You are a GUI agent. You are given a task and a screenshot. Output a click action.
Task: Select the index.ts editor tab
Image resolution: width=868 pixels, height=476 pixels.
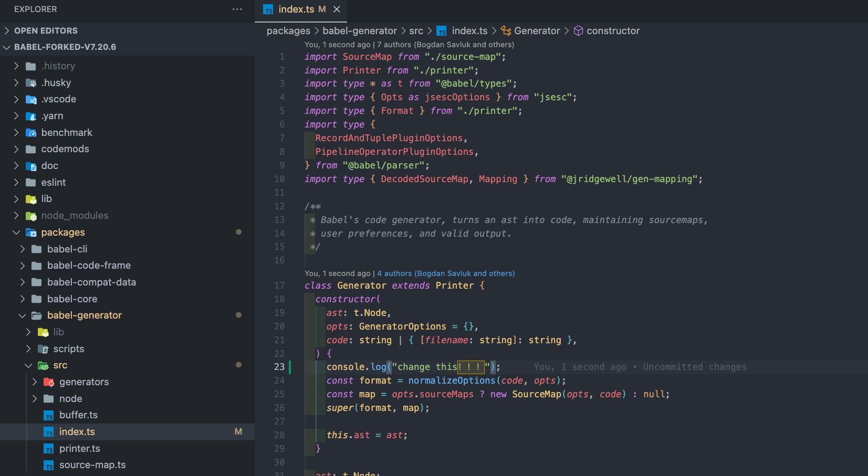[x=301, y=9]
